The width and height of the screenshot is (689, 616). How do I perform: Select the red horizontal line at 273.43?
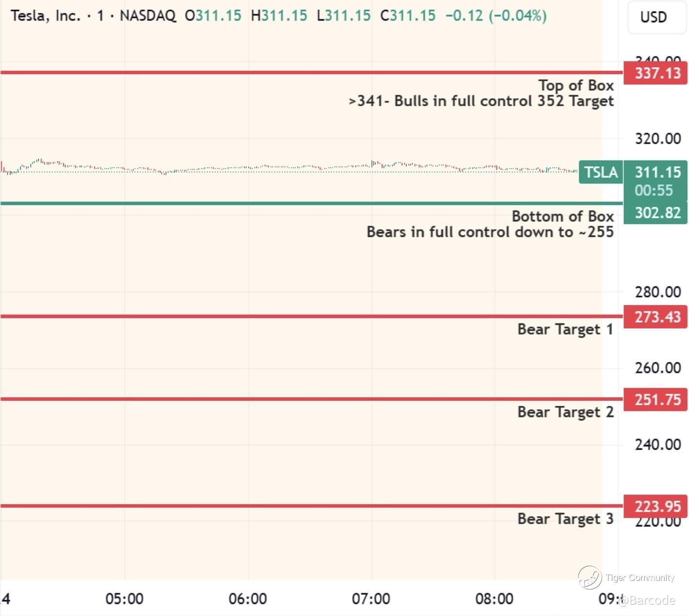pos(311,316)
